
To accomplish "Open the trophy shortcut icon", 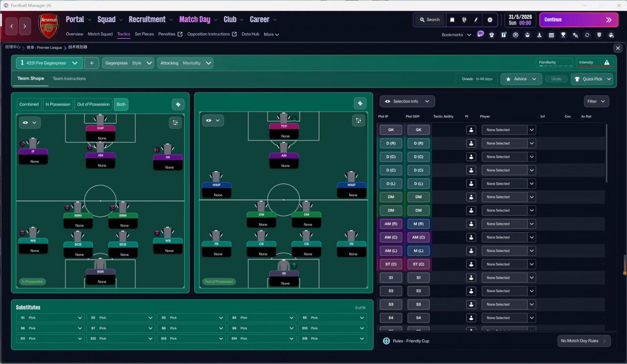I will tap(563, 35).
